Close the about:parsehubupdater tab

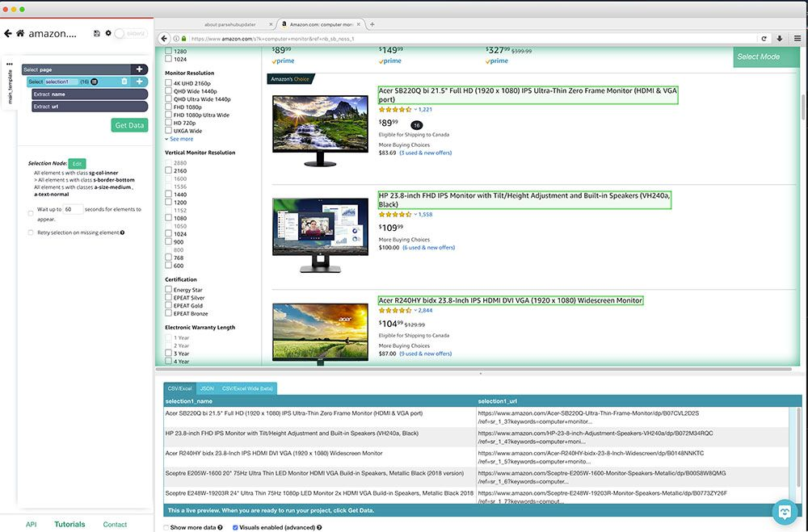(271, 24)
